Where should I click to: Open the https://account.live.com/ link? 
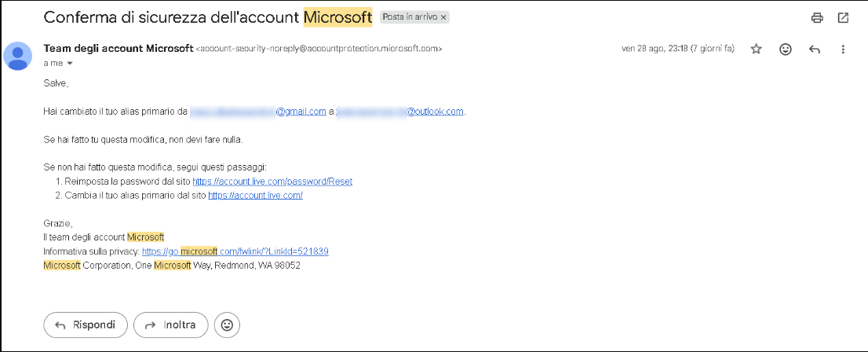click(255, 195)
